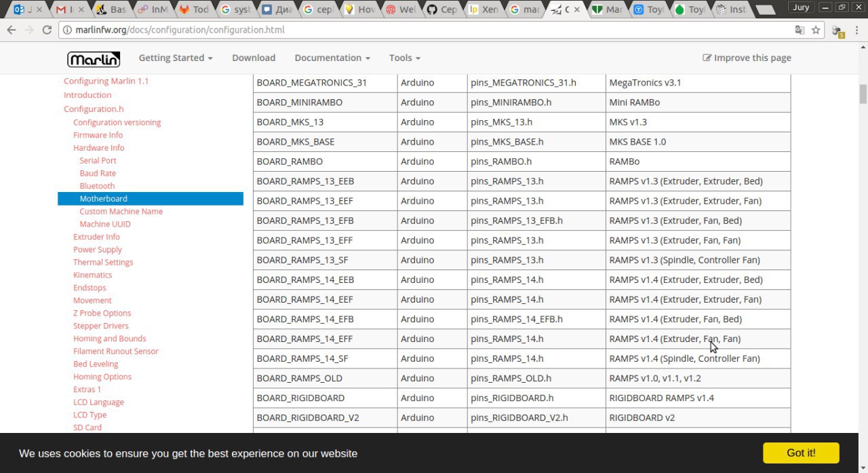Open the Chrome three-dot menu
The height and width of the screenshot is (473, 868).
(857, 30)
